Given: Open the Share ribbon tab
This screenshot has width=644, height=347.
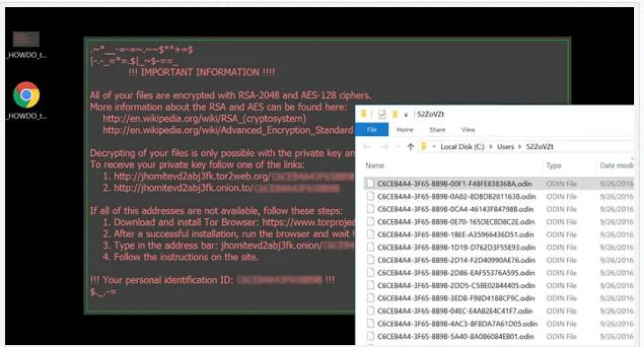Looking at the screenshot, I should point(437,130).
